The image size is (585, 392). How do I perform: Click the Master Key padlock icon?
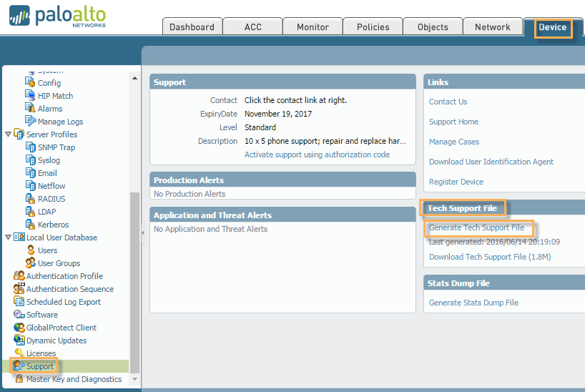click(x=19, y=378)
